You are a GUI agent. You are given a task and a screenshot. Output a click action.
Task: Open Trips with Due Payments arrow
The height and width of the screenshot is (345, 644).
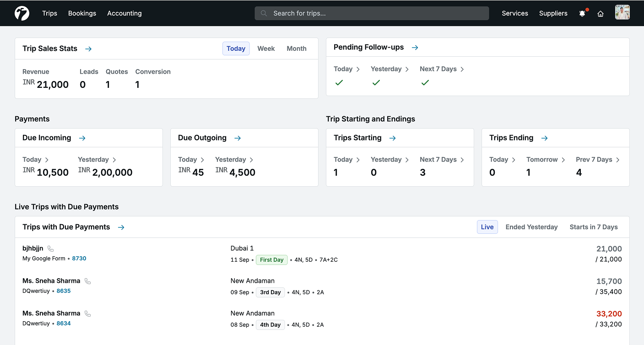click(x=121, y=227)
